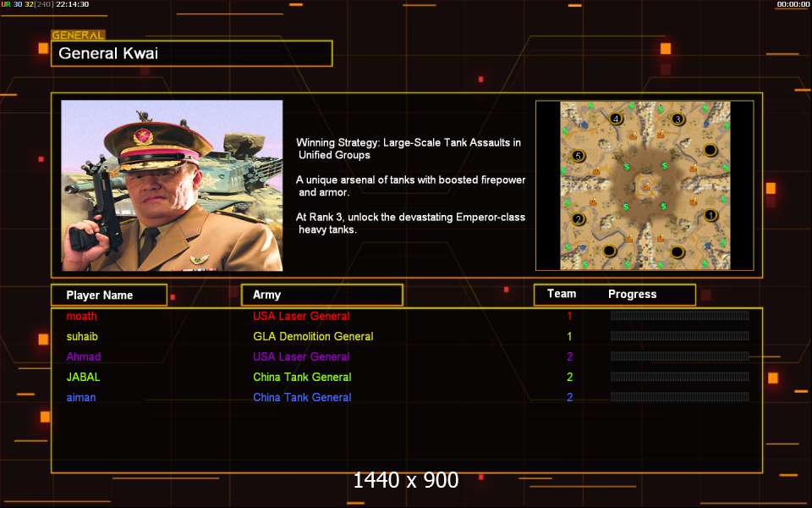Click General Kwai's portrait image

172,185
